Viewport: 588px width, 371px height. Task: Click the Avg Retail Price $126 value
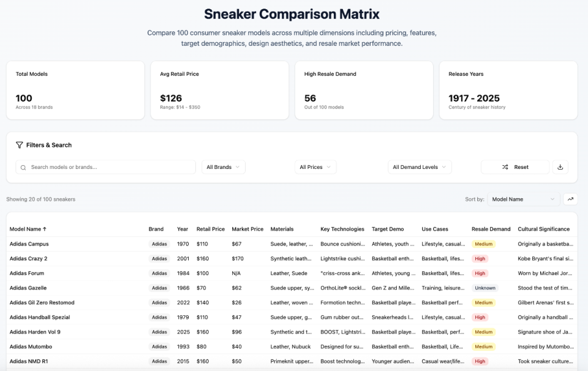171,98
